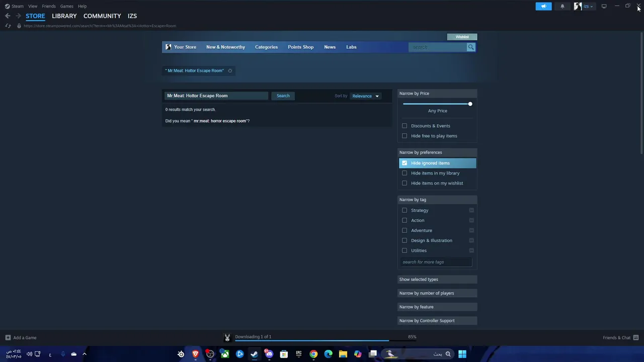Exclude the Utilities tag
644x362 pixels.
pos(471,250)
